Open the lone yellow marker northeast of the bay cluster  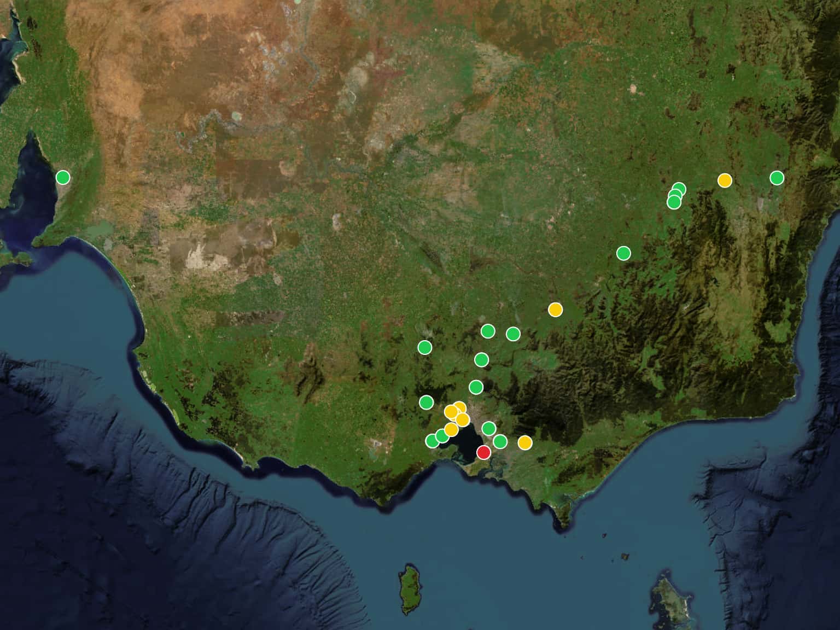point(555,310)
